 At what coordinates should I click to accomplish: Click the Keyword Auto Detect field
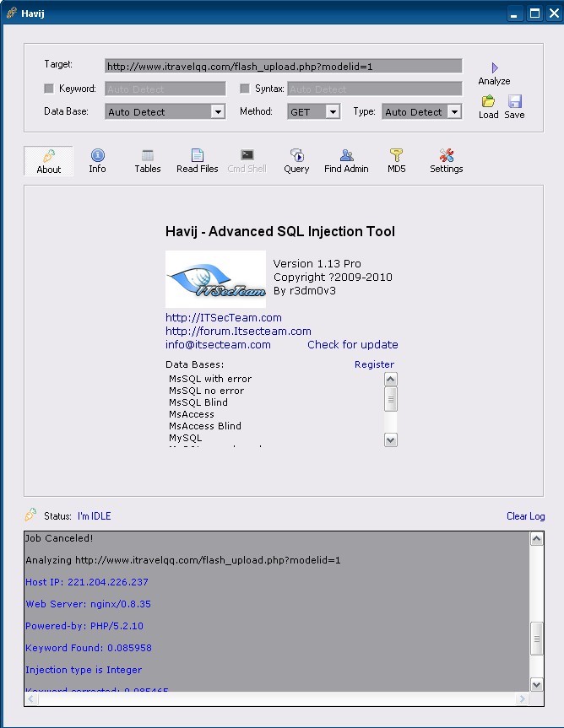click(x=165, y=89)
